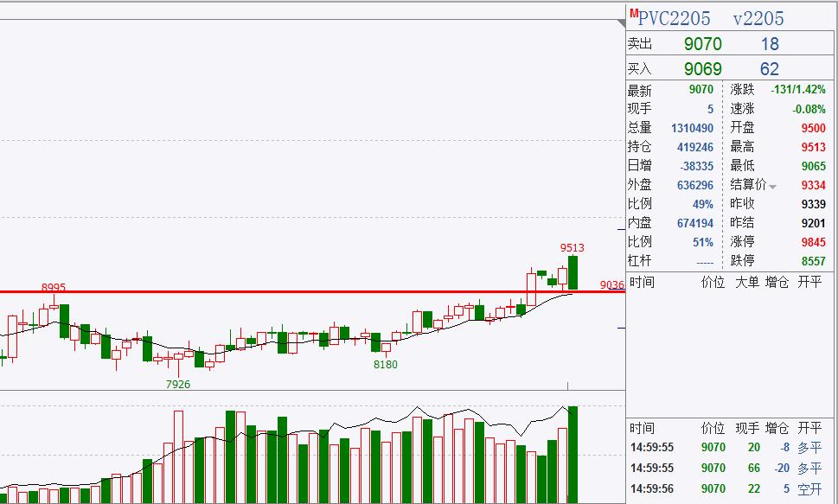This screenshot has width=838, height=504.
Task: Click the 8180 low label on chart
Action: (x=386, y=365)
